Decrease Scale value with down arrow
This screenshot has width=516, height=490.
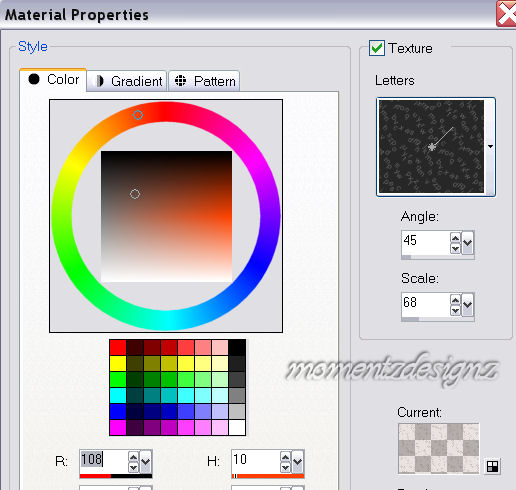[x=455, y=311]
